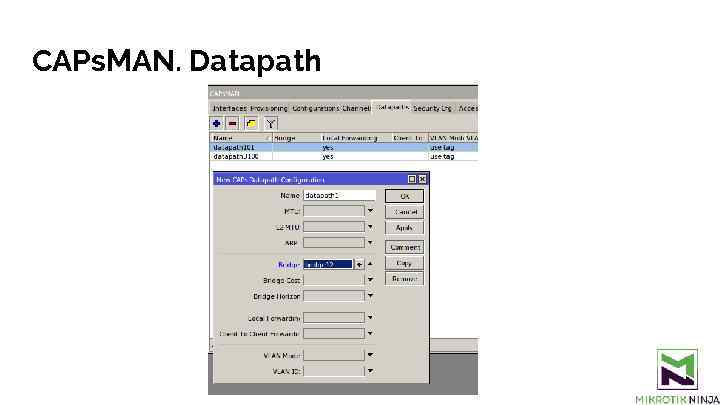Sort by Name column header
720x405 pixels.
coord(241,138)
